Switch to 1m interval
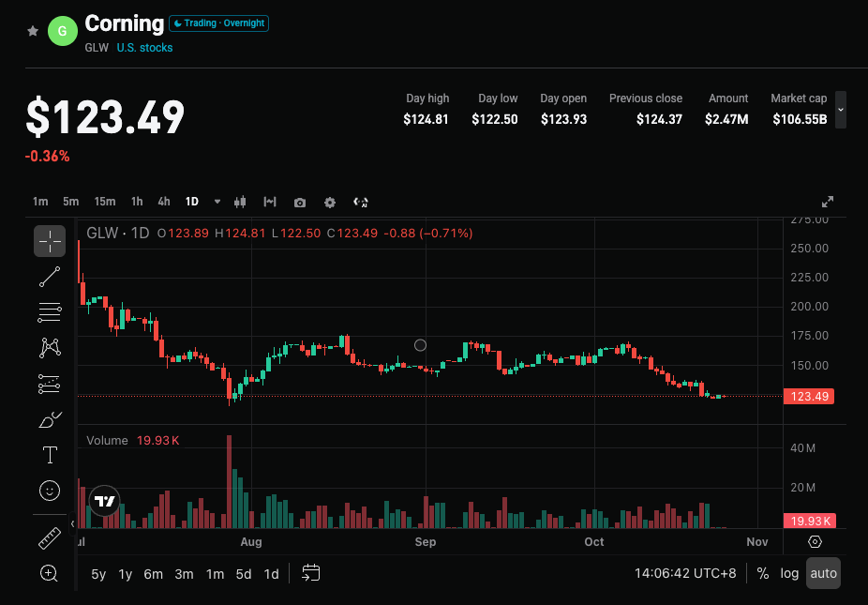868x605 pixels. (40, 202)
